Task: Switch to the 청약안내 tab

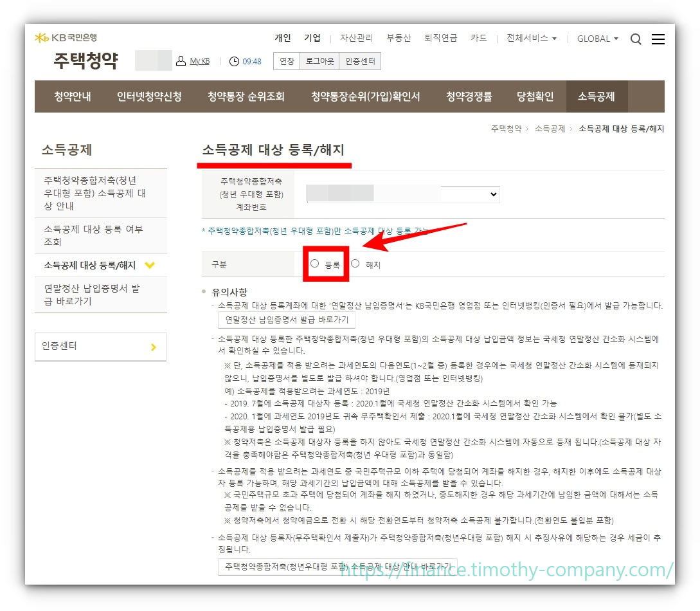Action: pos(71,96)
